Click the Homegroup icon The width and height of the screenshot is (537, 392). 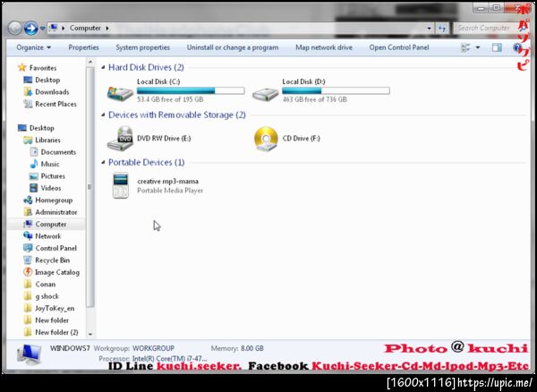pos(28,200)
